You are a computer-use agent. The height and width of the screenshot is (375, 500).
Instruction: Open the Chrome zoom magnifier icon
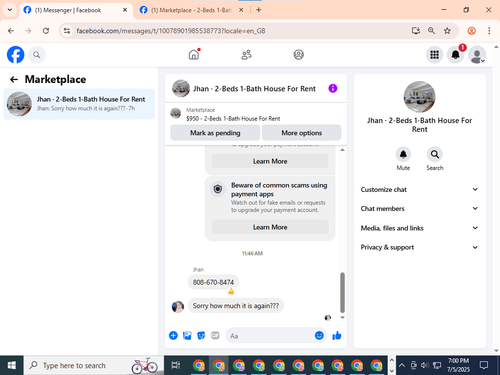coord(431,31)
